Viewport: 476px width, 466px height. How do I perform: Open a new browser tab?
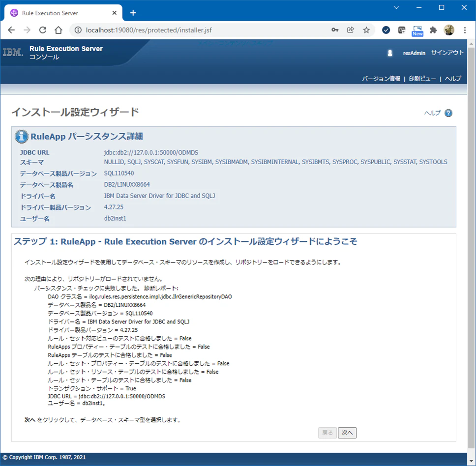pyautogui.click(x=133, y=13)
